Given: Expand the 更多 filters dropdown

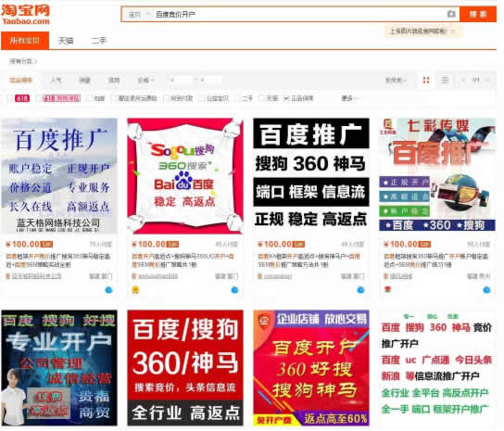Looking at the screenshot, I should [349, 98].
